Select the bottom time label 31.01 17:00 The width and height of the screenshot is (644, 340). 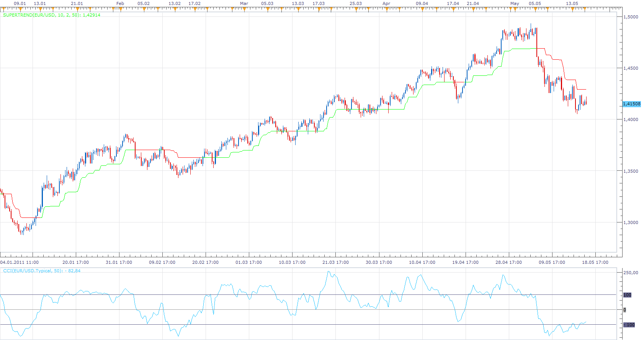point(119,262)
